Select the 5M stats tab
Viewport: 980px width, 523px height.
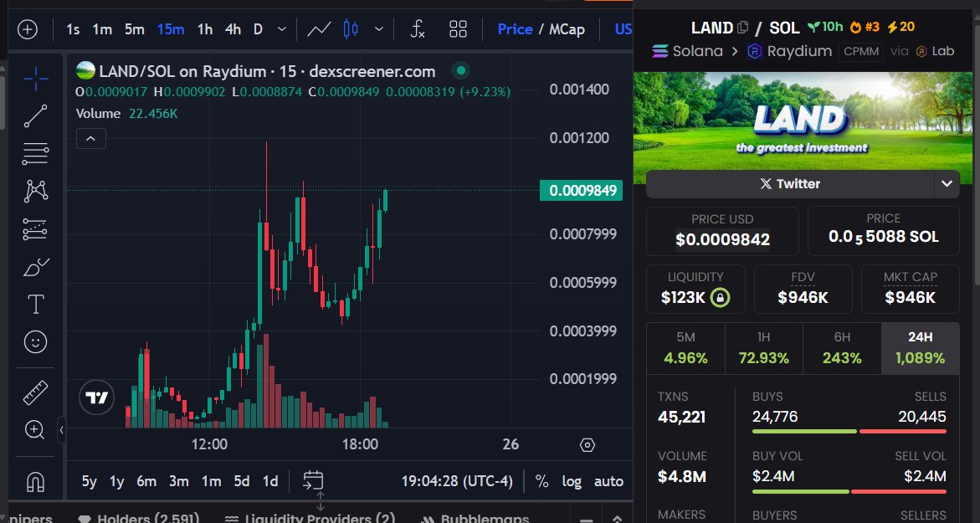(x=685, y=348)
